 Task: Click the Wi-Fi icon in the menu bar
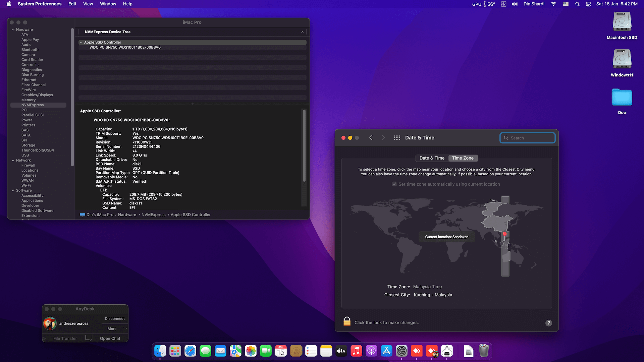[x=553, y=4]
